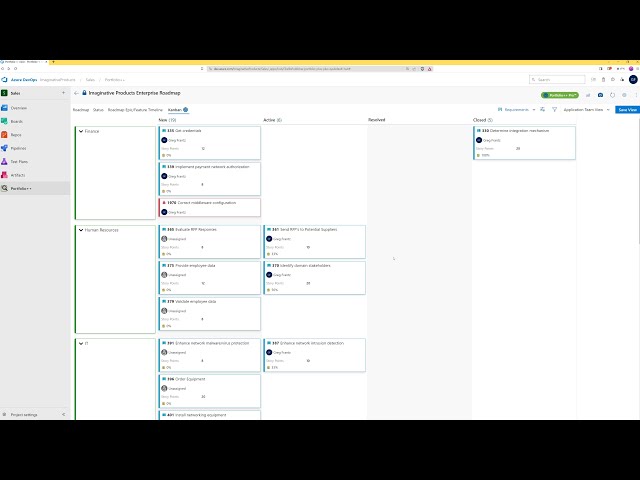
Task: Open the filter funnel icon
Action: [x=554, y=109]
